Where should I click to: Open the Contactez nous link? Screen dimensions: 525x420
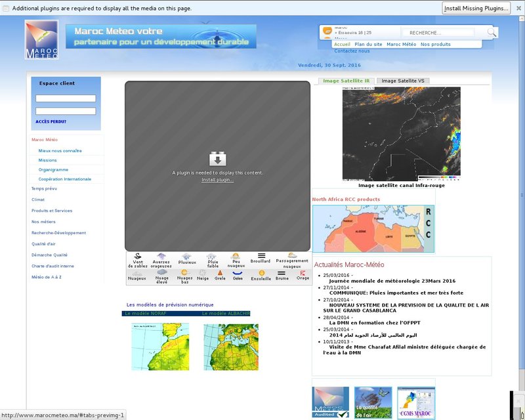(352, 51)
